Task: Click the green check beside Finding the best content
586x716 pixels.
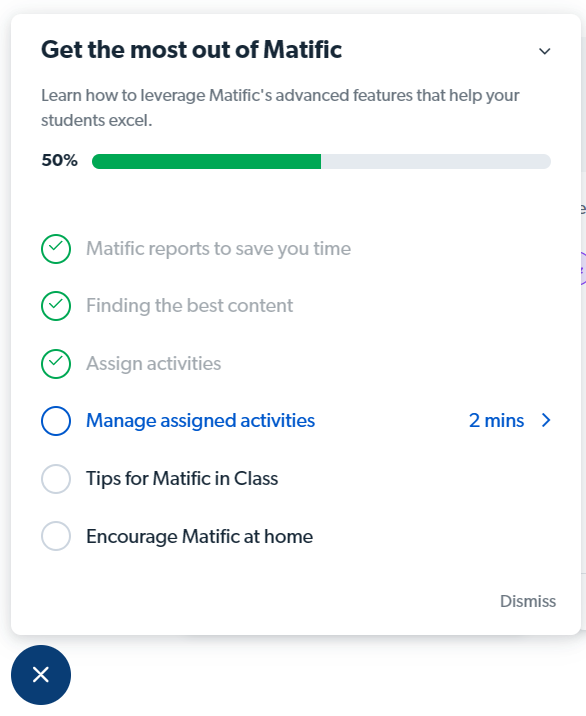Action: [56, 305]
